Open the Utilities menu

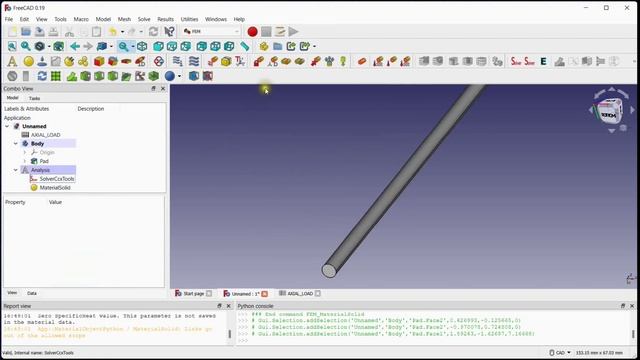[x=189, y=19]
